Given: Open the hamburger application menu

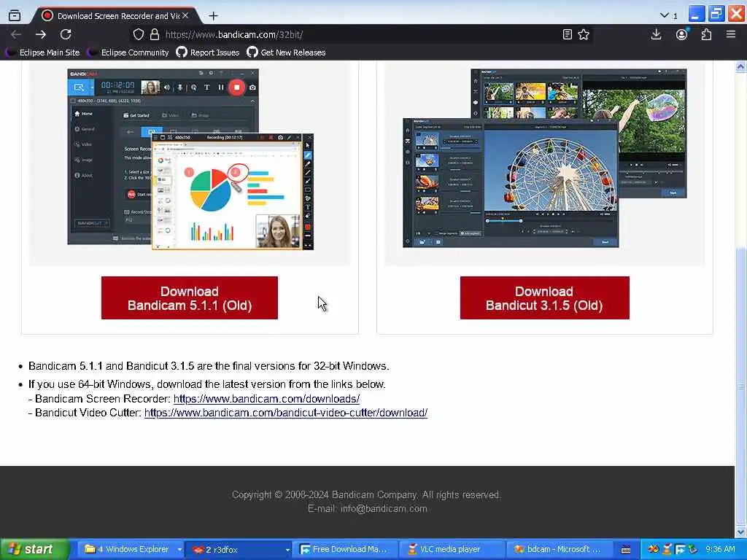Looking at the screenshot, I should [x=731, y=34].
